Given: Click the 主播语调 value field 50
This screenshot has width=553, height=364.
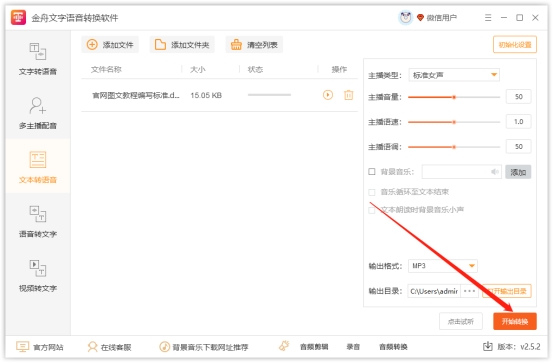Looking at the screenshot, I should pos(518,146).
